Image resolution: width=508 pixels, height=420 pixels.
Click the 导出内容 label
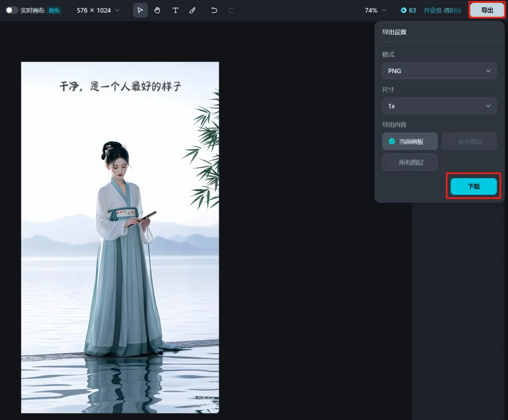(x=394, y=125)
